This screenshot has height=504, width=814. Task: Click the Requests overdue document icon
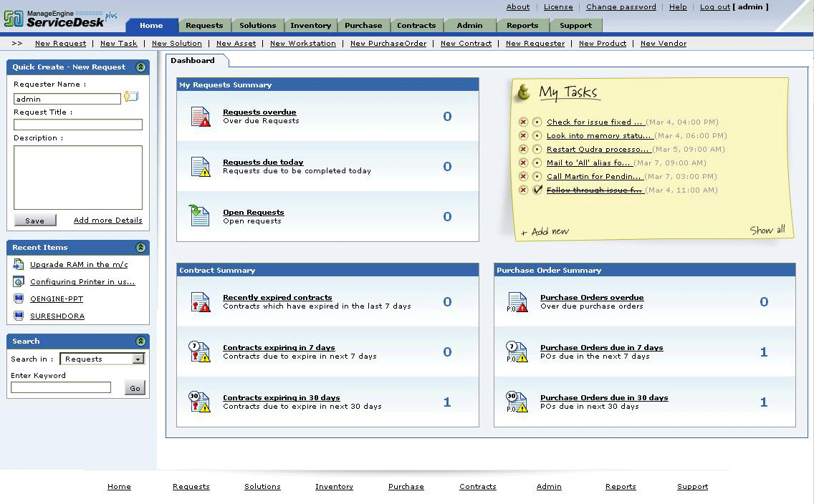[201, 116]
